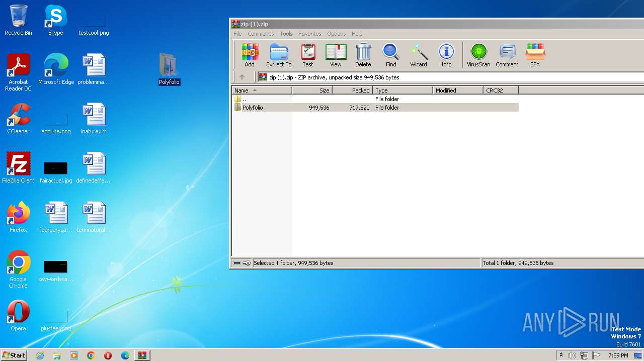Select the februaryca... Word document
This screenshot has height=362, width=644.
click(x=56, y=217)
